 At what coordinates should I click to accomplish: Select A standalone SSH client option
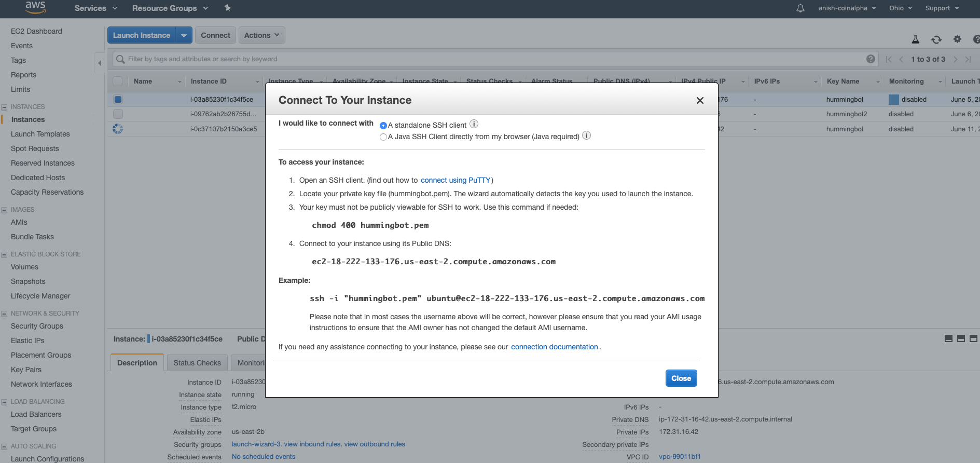pos(383,126)
